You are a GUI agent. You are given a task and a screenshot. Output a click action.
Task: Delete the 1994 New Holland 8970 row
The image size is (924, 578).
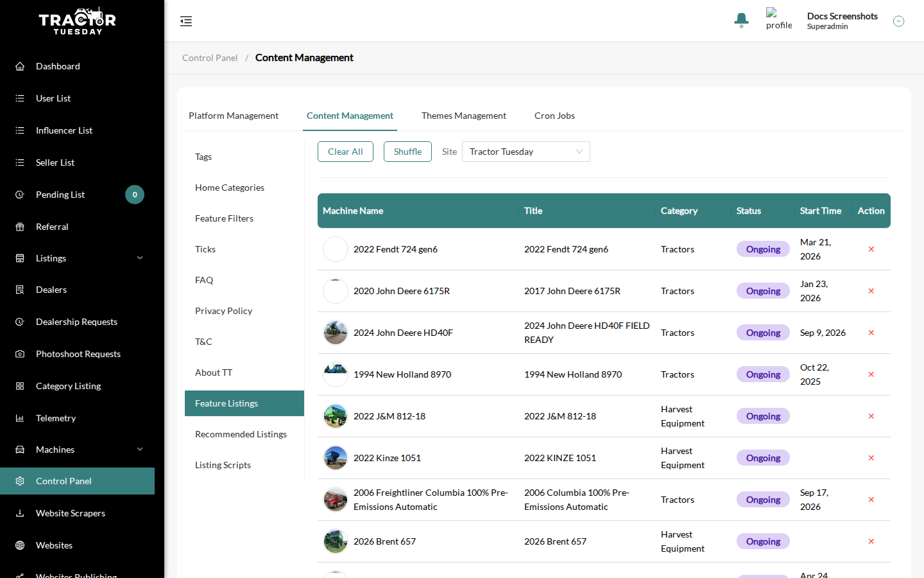pyautogui.click(x=871, y=374)
